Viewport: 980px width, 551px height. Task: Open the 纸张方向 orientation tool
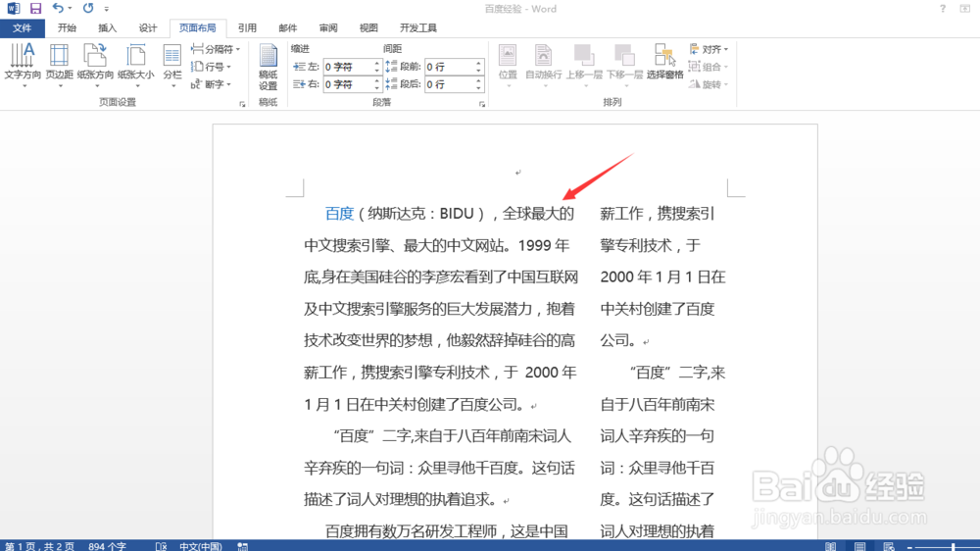(x=96, y=66)
